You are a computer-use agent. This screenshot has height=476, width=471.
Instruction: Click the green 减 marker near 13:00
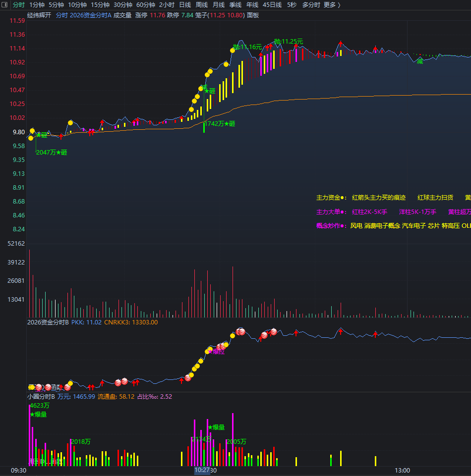tap(420, 61)
